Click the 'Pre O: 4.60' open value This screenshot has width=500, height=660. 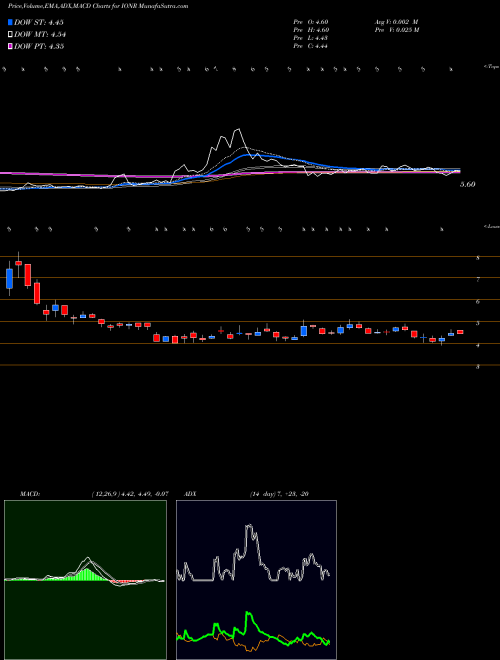[311, 22]
